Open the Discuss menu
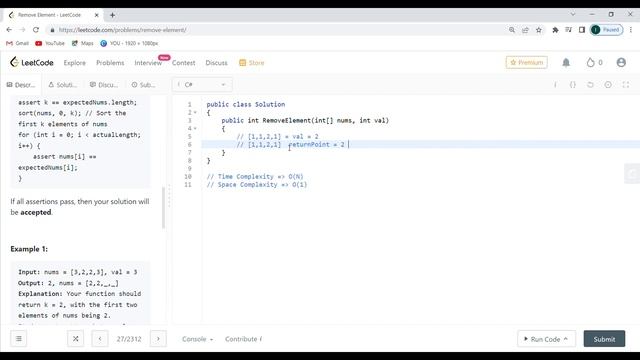 216,63
